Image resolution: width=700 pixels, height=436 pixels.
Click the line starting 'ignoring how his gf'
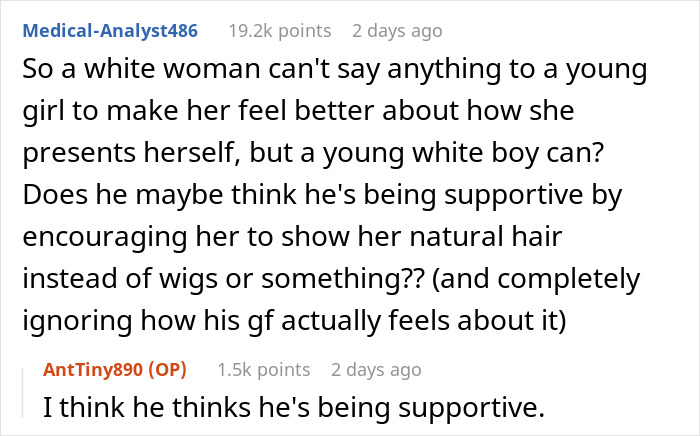294,321
